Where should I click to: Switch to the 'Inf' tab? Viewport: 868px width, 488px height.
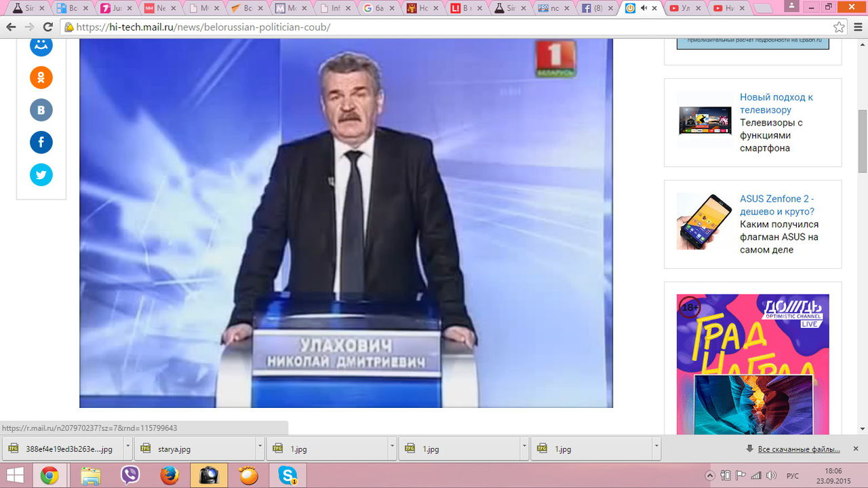(x=336, y=8)
